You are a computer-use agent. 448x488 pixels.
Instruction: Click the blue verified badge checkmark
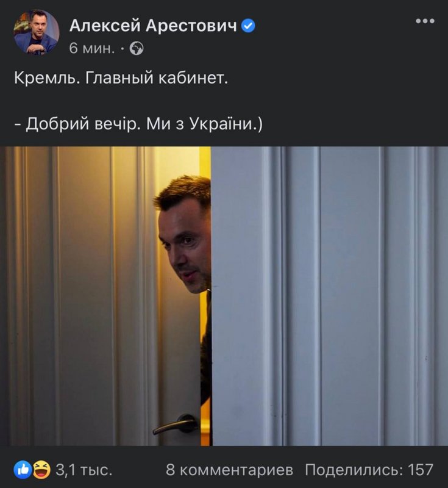(x=248, y=26)
